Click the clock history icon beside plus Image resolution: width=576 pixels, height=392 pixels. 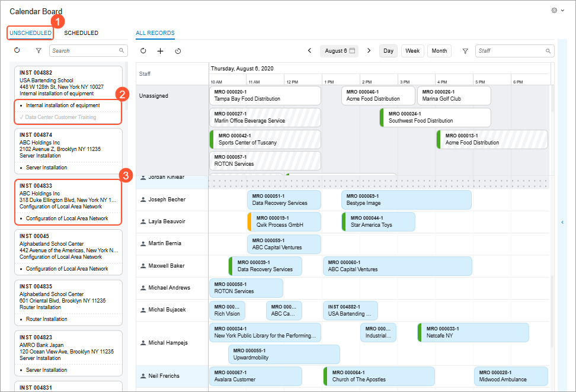tap(178, 51)
